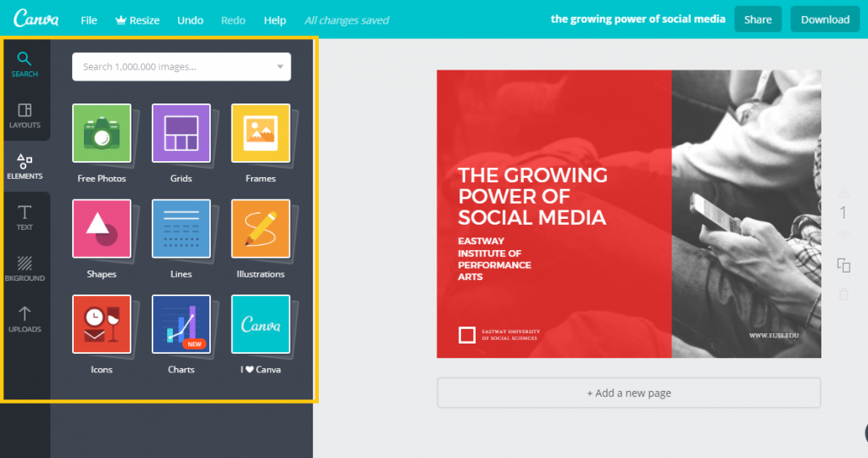
Task: Click the Download button
Action: tap(825, 20)
